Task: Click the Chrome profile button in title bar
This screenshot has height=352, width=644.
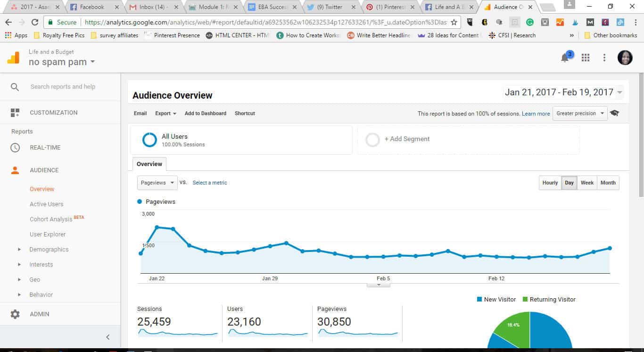Action: click(x=569, y=4)
